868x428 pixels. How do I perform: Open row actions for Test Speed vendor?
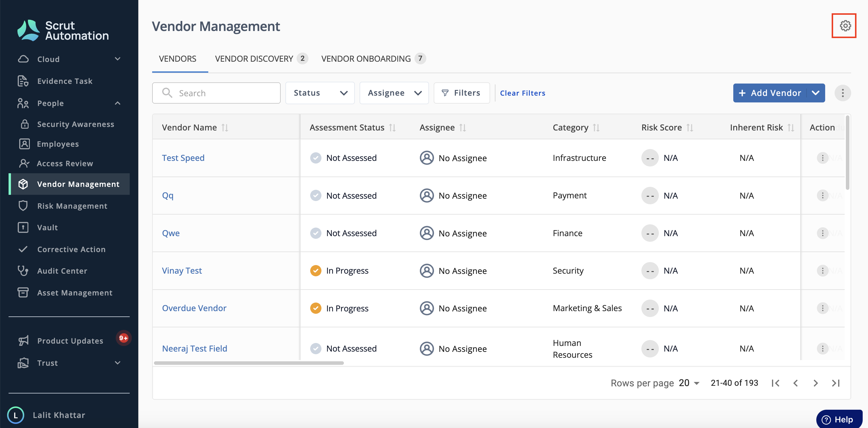point(823,158)
